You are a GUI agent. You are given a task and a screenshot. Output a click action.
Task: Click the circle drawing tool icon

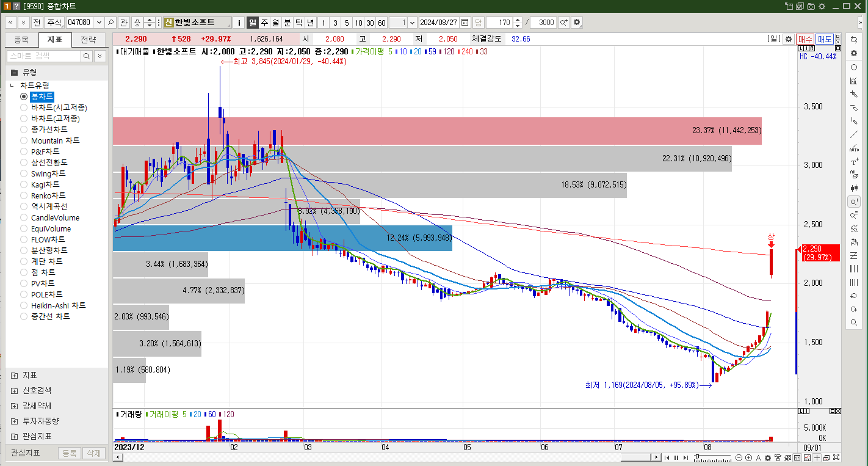[854, 67]
